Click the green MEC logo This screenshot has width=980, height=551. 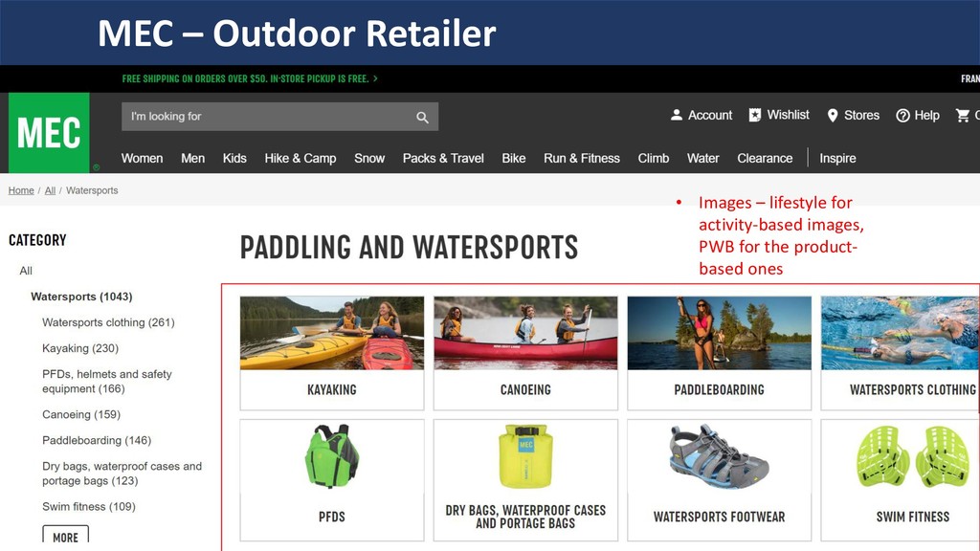49,132
